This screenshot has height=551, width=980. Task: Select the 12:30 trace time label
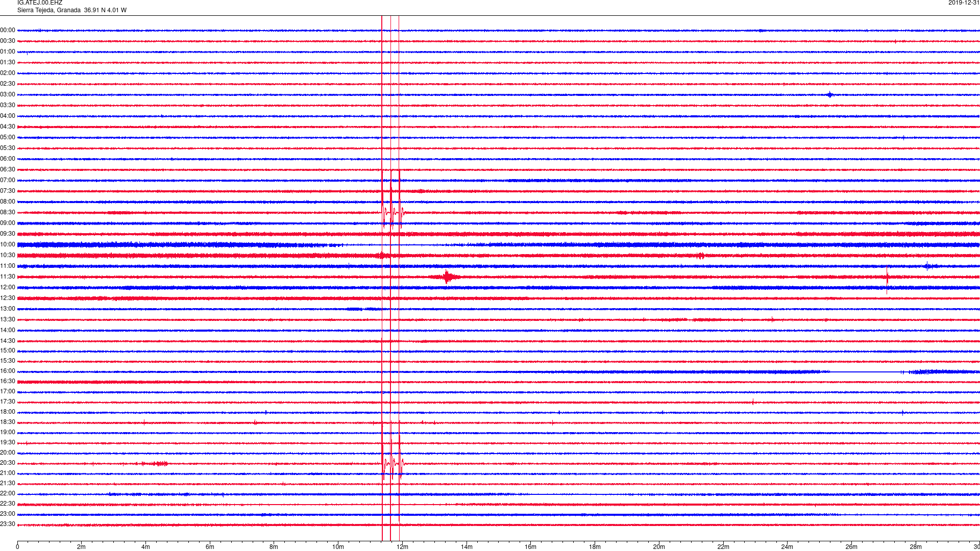point(8,298)
